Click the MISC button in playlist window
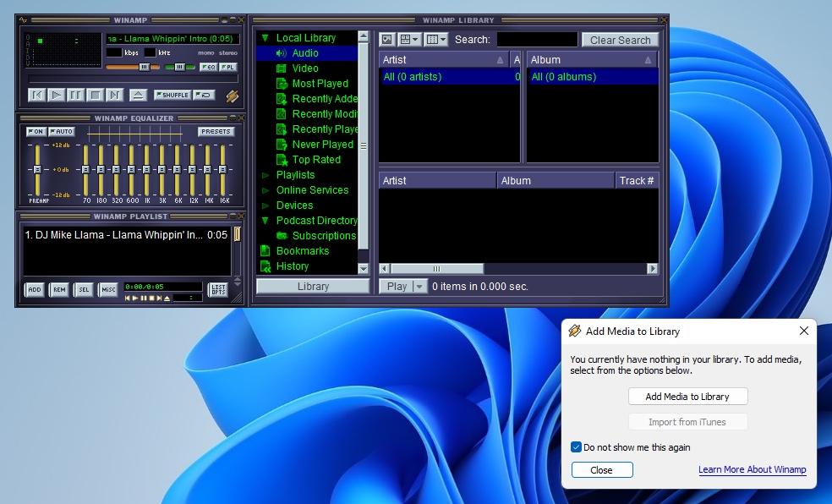The height and width of the screenshot is (504, 832). pos(108,290)
